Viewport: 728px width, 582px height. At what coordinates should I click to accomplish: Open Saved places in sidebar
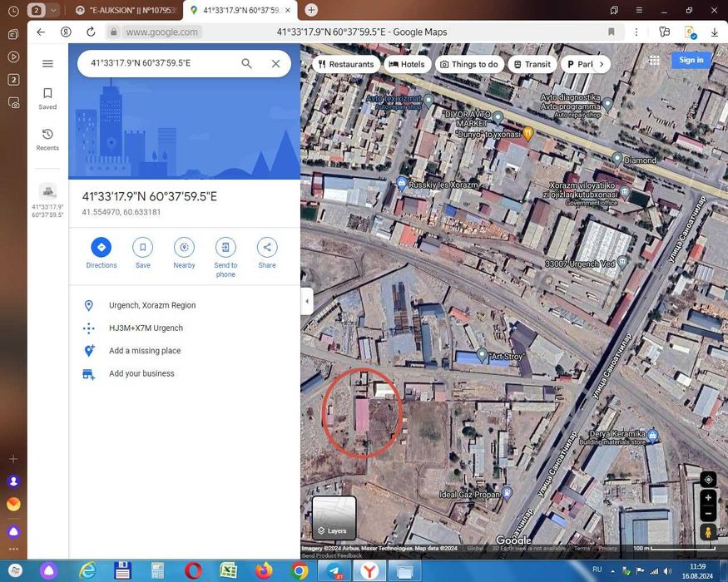pyautogui.click(x=47, y=98)
